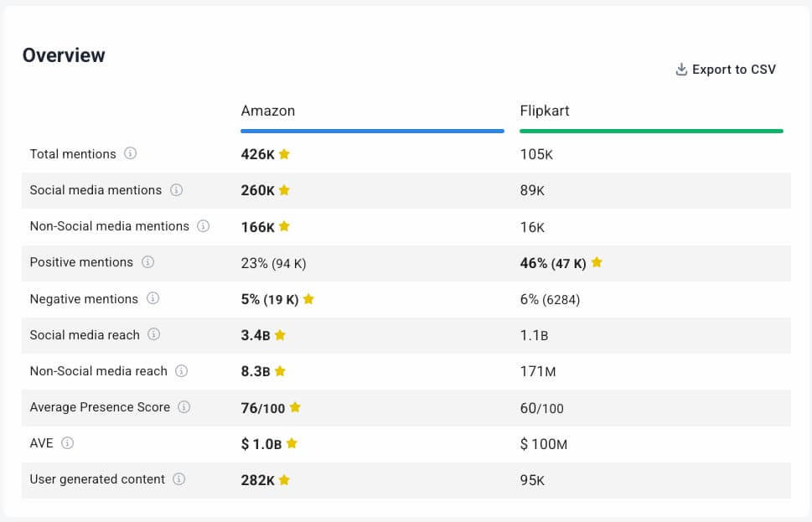Open info tooltip for Non-Social media mentions
The height and width of the screenshot is (522, 812).
click(203, 226)
